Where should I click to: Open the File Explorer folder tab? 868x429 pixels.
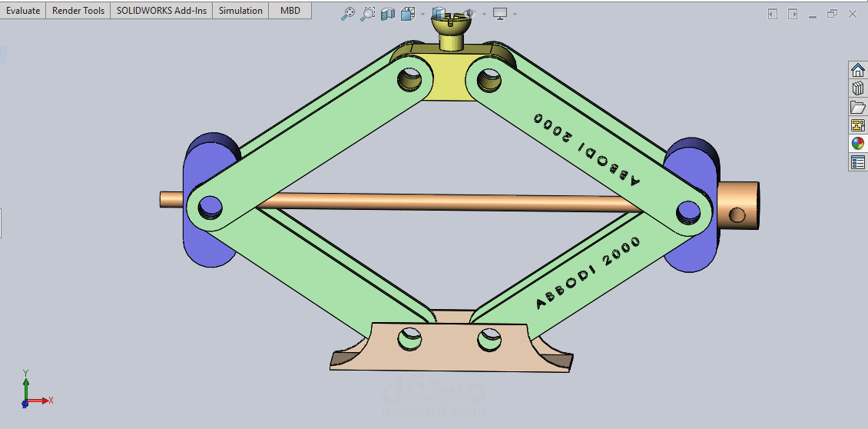tap(857, 106)
